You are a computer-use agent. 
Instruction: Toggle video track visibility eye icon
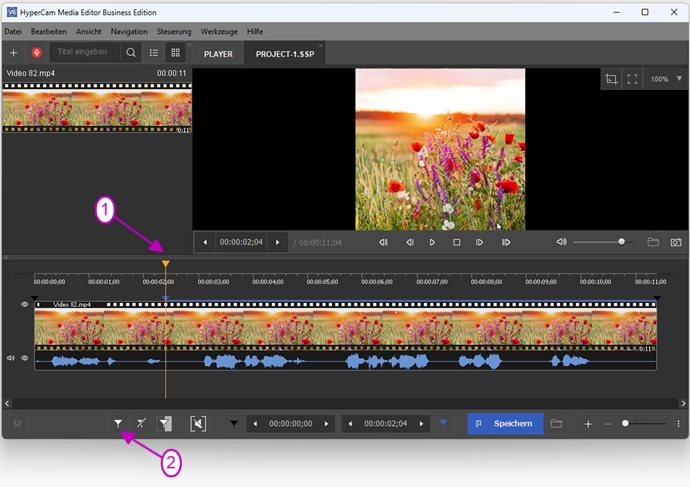[x=25, y=303]
